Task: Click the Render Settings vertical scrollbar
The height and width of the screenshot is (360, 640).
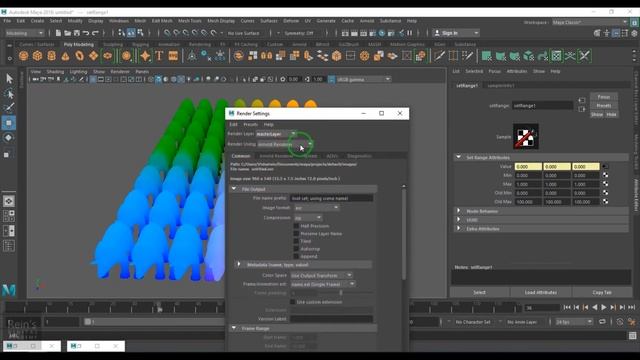Action: [x=404, y=233]
